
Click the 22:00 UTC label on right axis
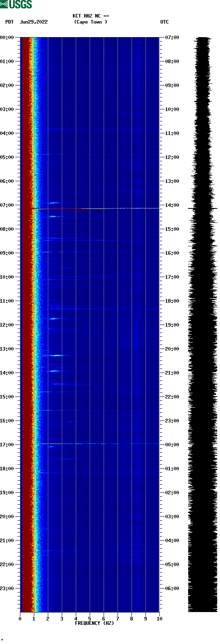(172, 397)
